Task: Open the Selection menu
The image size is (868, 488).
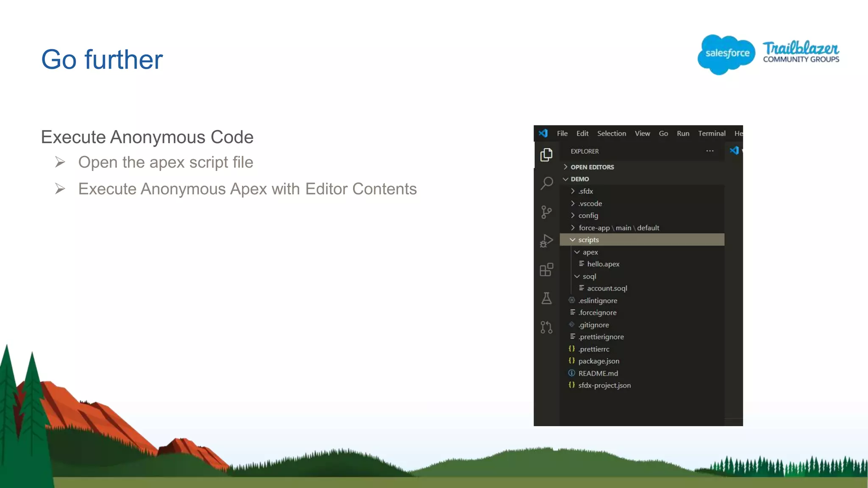Action: pyautogui.click(x=612, y=133)
